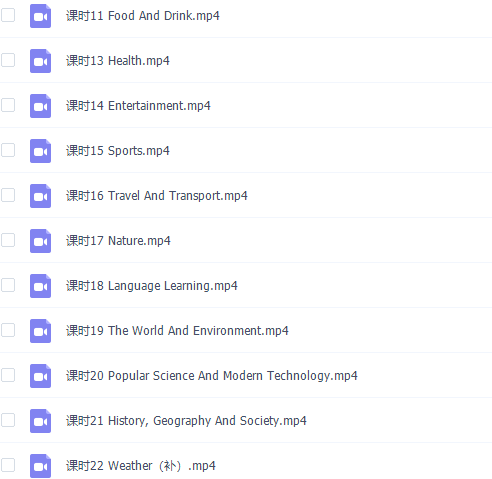Open 课时21 History, Geography And Society.mp4

point(186,421)
